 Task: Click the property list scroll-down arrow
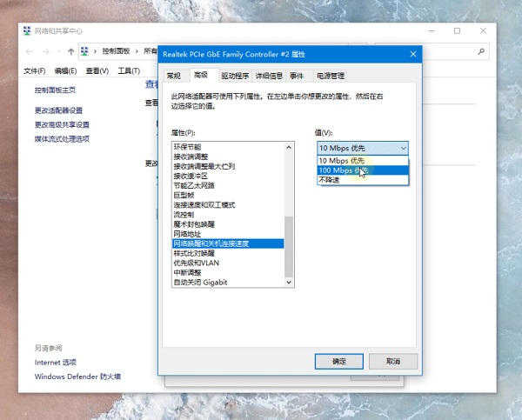(290, 282)
